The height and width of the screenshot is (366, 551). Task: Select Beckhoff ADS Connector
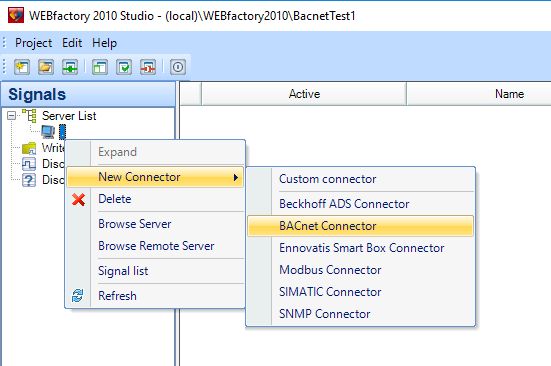coord(361,204)
